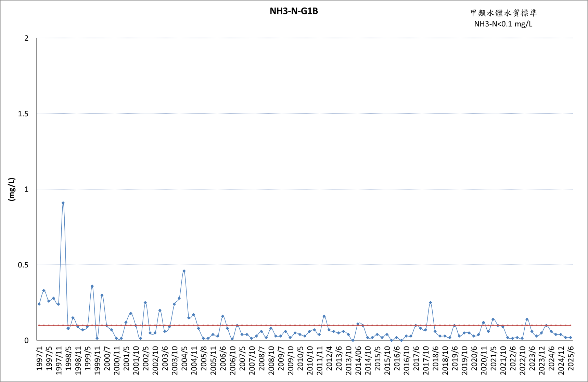This screenshot has width=588, height=382.
Task: Click the NH3-N<0.1 mg/L standard text
Action: click(x=503, y=24)
